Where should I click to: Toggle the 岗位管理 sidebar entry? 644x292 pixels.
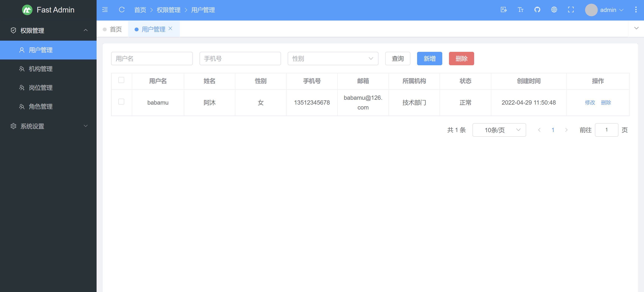(41, 88)
